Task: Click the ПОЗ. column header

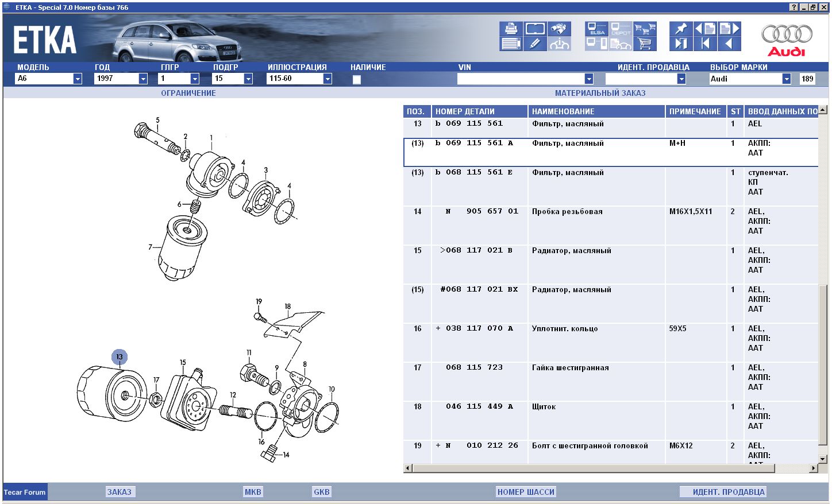Action: tap(417, 111)
